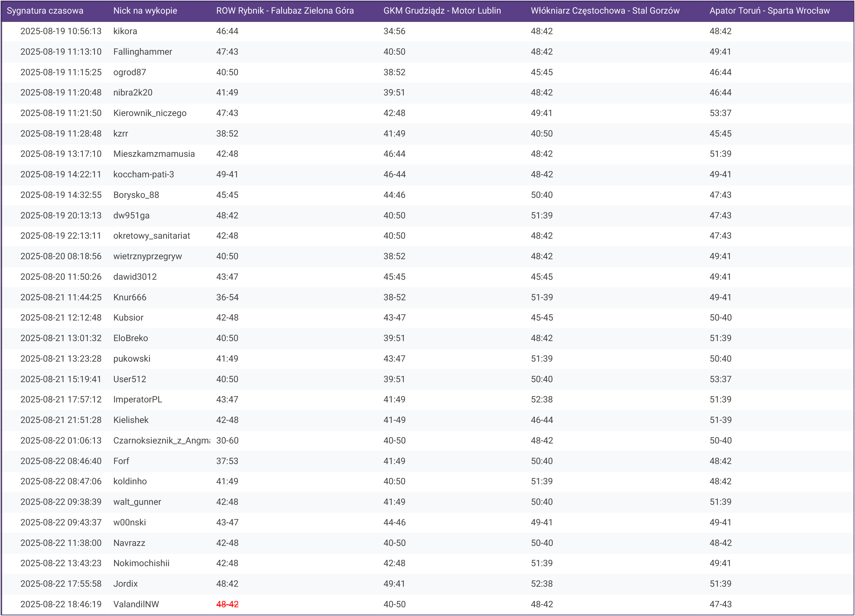The width and height of the screenshot is (855, 616).
Task: Select the red strikethrough 48-42 score
Action: pos(227,604)
